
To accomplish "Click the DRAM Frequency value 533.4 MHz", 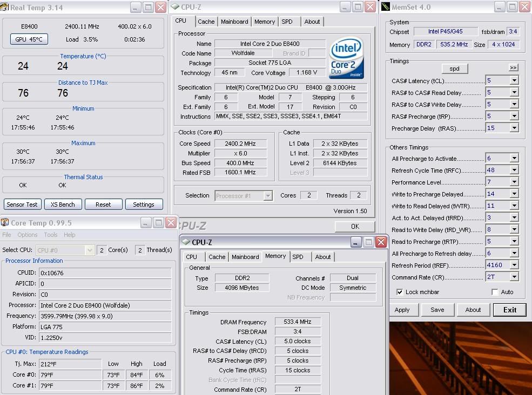I will click(x=298, y=322).
